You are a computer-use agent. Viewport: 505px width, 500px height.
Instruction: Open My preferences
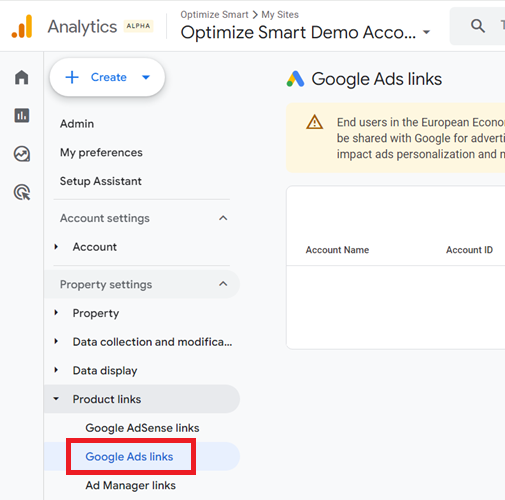101,153
